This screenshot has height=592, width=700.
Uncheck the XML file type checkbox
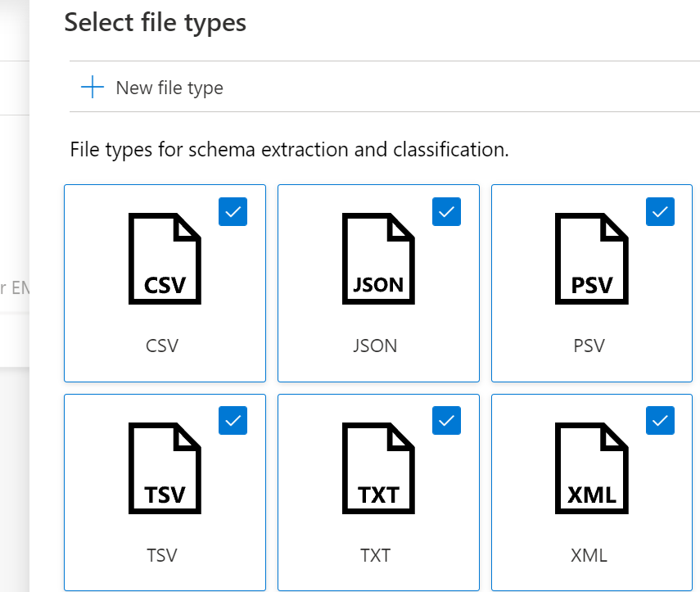click(660, 421)
